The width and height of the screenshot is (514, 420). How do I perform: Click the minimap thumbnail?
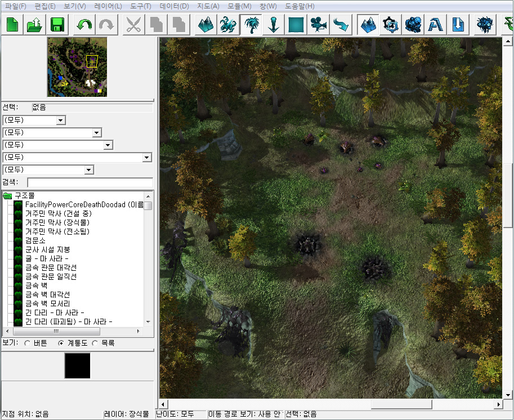(77, 67)
